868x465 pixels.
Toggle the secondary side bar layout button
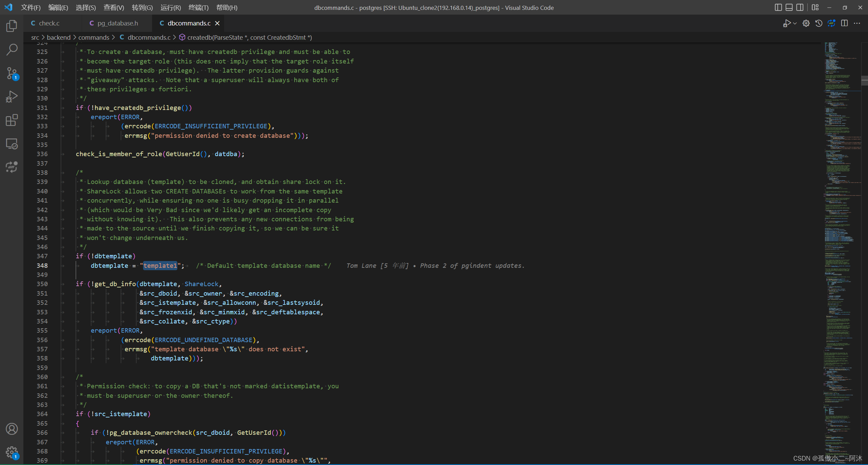pos(800,7)
